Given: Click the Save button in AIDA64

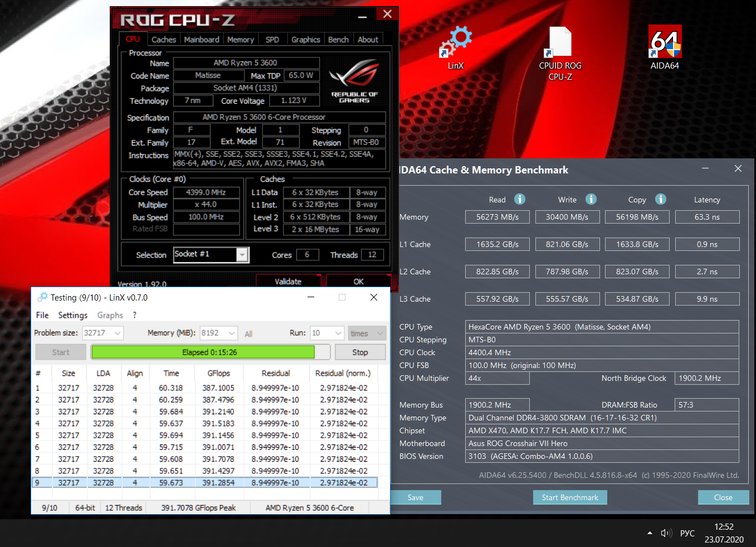Looking at the screenshot, I should tap(416, 497).
